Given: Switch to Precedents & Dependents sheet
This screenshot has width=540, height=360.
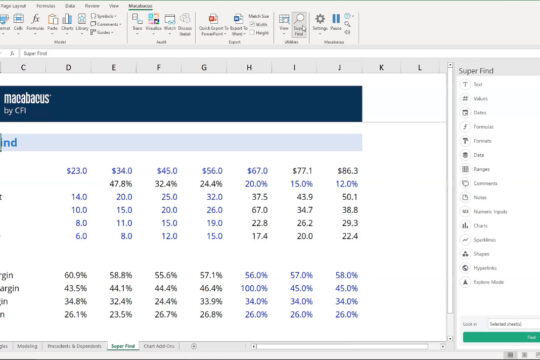Looking at the screenshot, I should click(x=74, y=346).
